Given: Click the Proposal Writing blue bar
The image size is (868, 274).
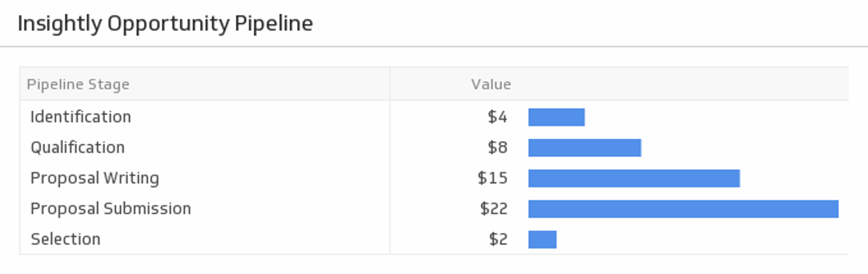Looking at the screenshot, I should 634,178.
